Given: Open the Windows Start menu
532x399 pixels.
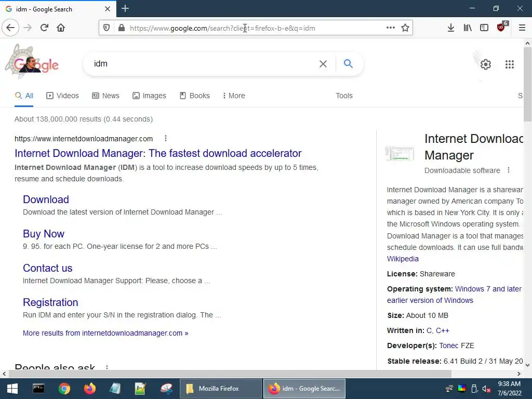Looking at the screenshot, I should coord(12,389).
